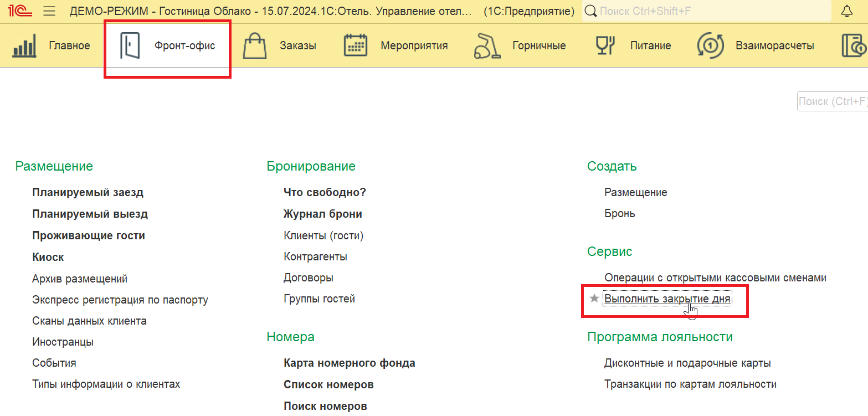868x416 pixels.
Task: Open Планируемый выезд
Action: (x=90, y=214)
